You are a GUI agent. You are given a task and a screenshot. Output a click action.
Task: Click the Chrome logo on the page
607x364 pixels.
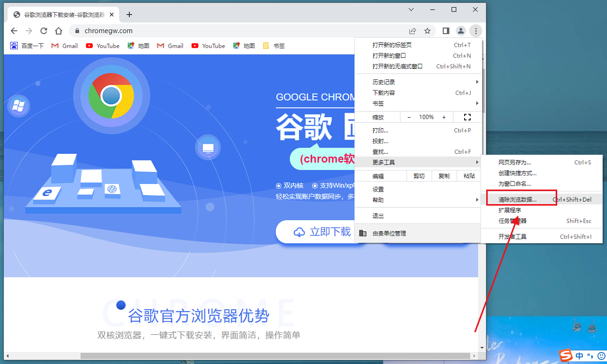pyautogui.click(x=111, y=96)
